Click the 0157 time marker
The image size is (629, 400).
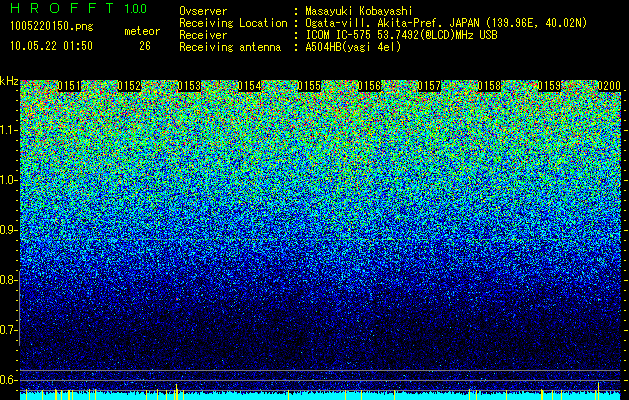click(x=429, y=86)
